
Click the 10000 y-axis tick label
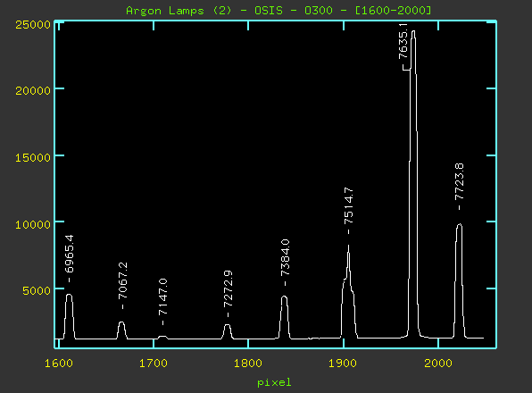(x=33, y=224)
